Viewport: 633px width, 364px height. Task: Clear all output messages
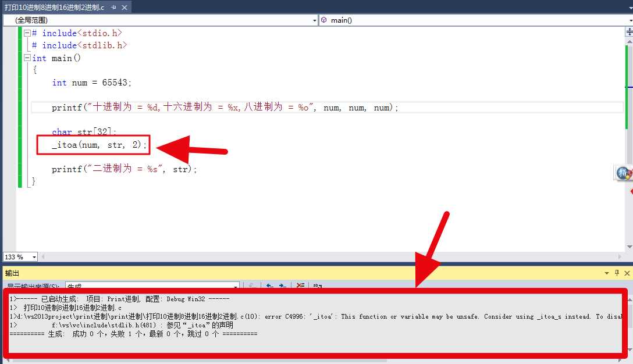click(300, 286)
